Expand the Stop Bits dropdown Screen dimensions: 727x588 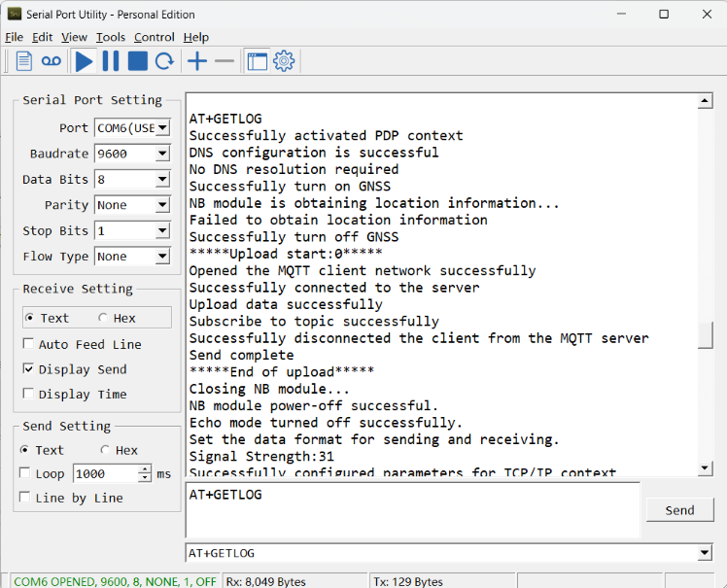point(162,231)
